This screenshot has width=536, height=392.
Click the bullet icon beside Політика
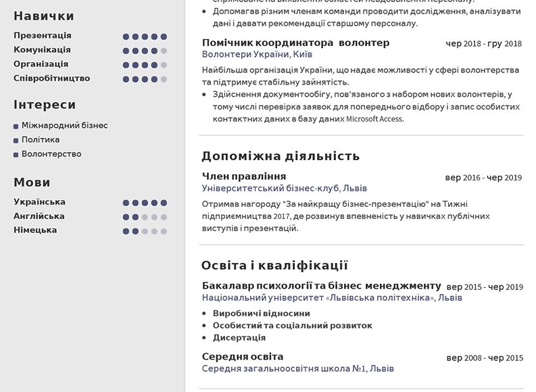(x=16, y=141)
